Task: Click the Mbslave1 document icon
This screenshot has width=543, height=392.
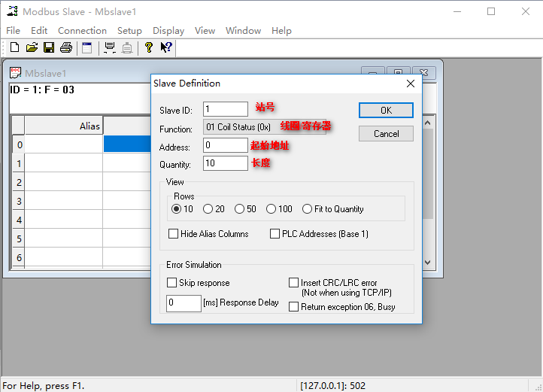Action: point(15,73)
